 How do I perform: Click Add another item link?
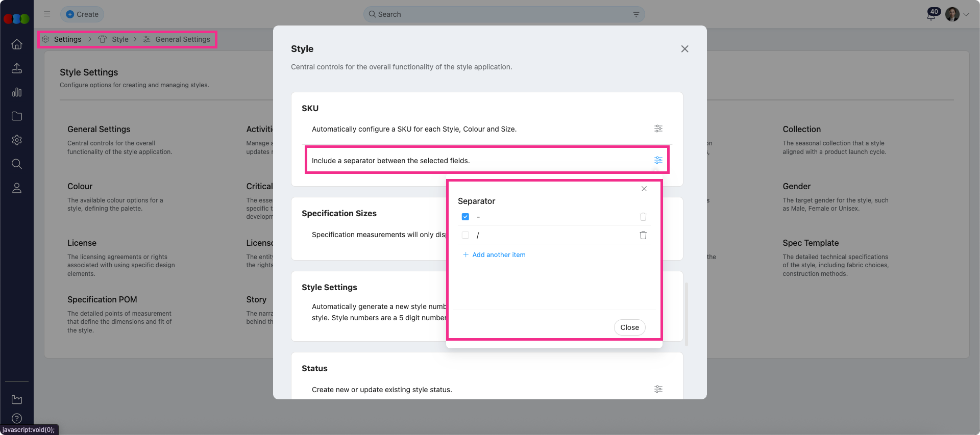pyautogui.click(x=498, y=254)
